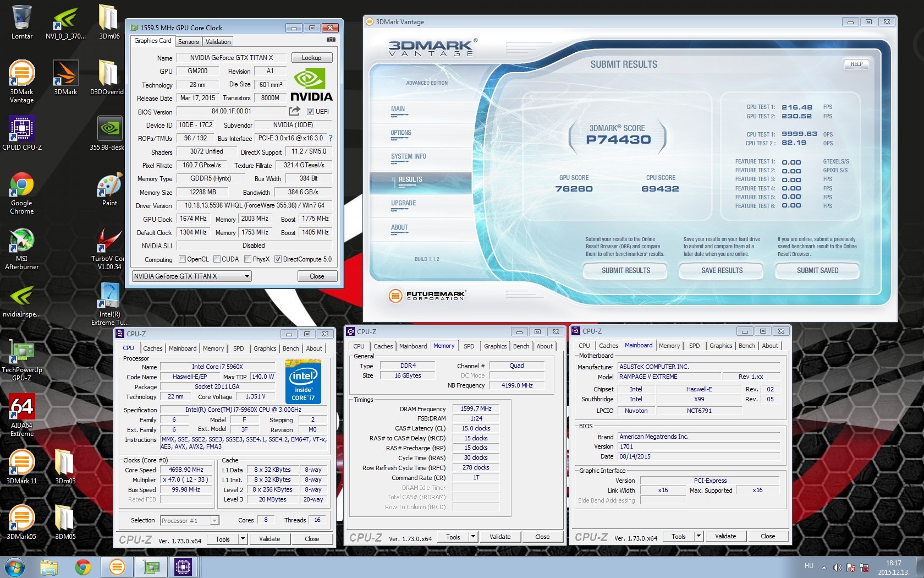Launch the Paint desktop shortcut
The image size is (924, 578).
click(109, 189)
